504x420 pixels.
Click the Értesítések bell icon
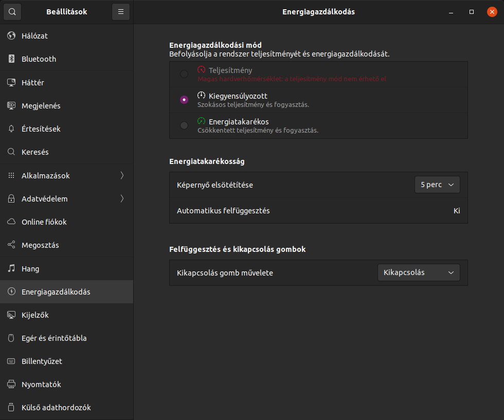(x=11, y=129)
